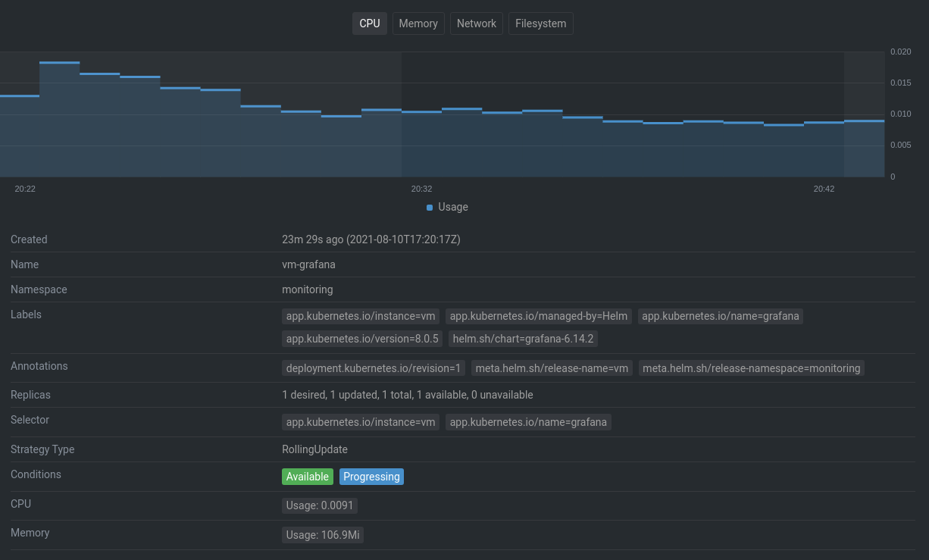929x560 pixels.
Task: Toggle the Usage series in the chart legend
Action: (x=446, y=207)
